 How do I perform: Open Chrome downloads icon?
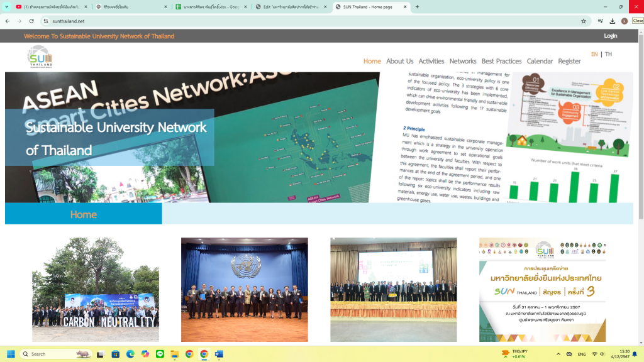613,21
